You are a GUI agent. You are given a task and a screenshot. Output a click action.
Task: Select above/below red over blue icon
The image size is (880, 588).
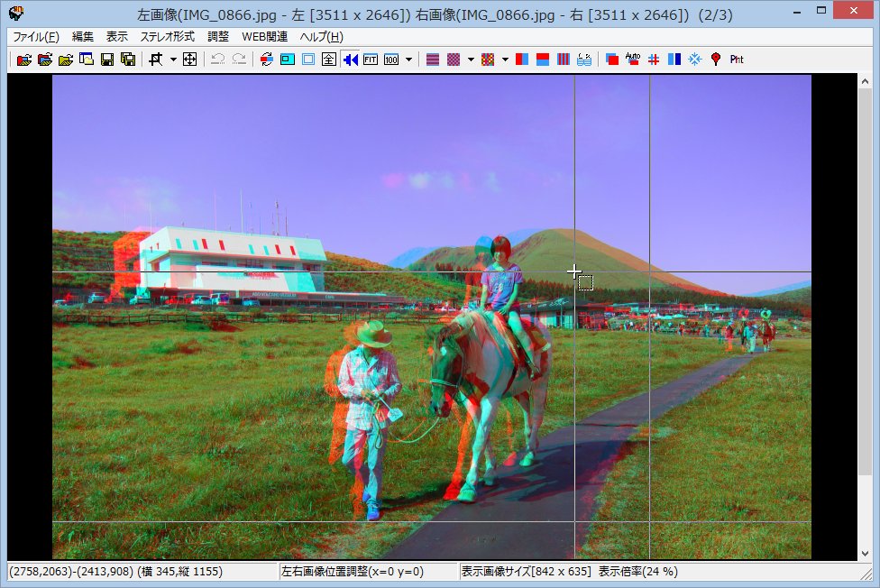coord(543,60)
